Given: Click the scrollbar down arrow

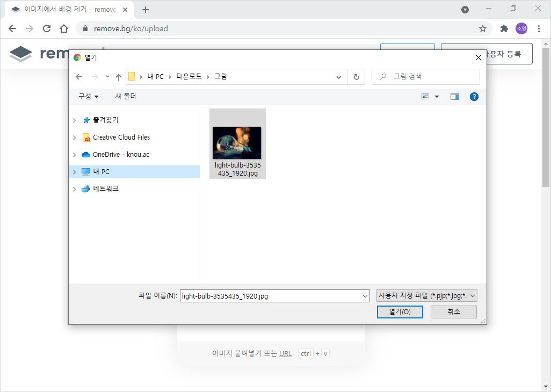Looking at the screenshot, I should point(546,387).
